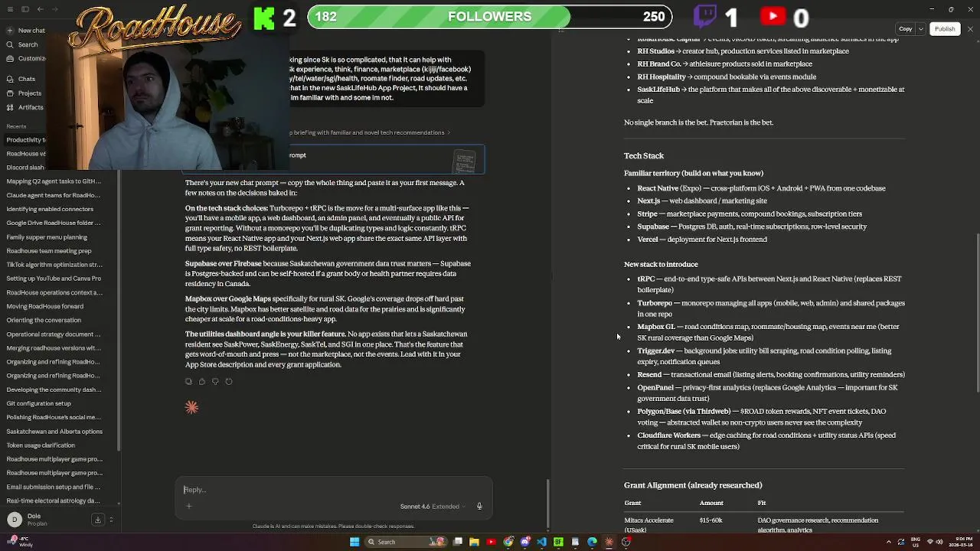Screen dimensions: 980x551
Task: Open the Windows Start menu
Action: pyautogui.click(x=354, y=542)
